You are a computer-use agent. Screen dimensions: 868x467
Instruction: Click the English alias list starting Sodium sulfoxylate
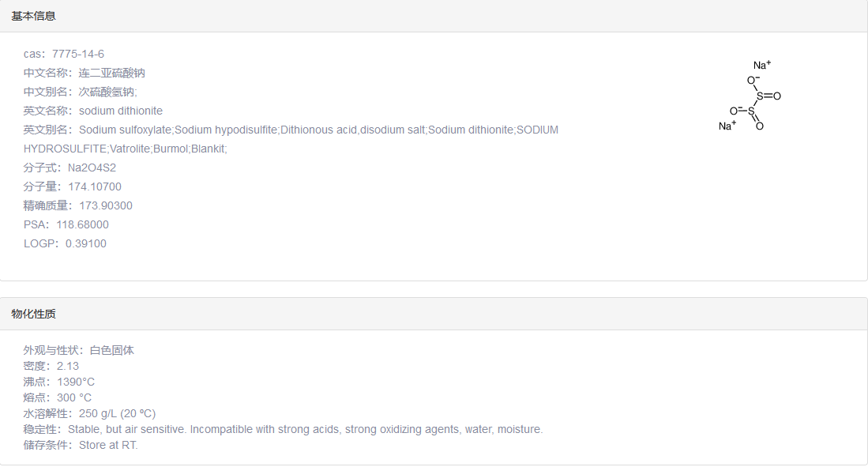pos(318,130)
